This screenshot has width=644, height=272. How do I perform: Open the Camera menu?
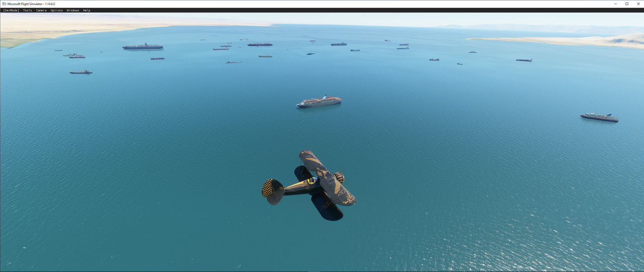coord(41,10)
